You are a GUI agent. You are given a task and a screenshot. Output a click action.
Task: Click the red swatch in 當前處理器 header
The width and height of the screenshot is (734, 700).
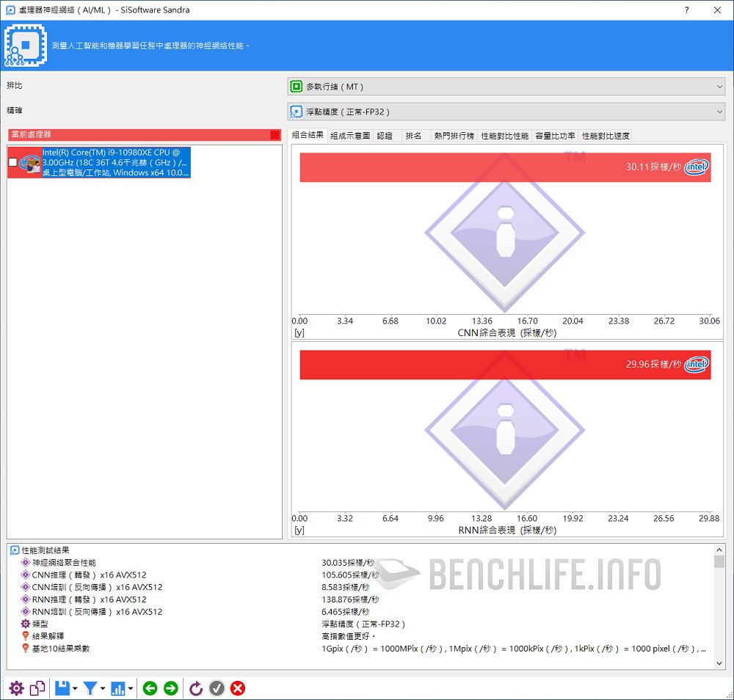tap(275, 135)
